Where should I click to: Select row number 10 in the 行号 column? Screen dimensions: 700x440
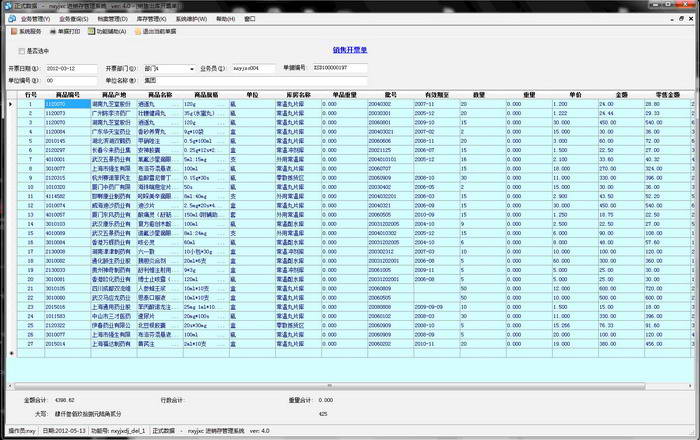point(31,187)
